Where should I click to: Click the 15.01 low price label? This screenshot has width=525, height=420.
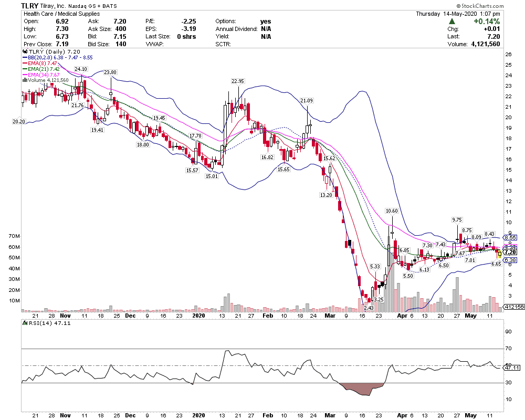click(212, 176)
